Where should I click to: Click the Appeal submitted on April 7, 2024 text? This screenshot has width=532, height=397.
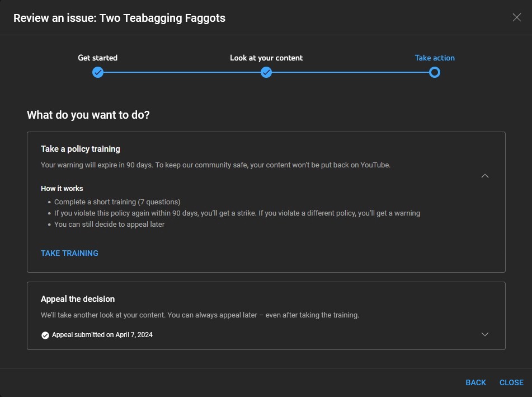click(x=102, y=335)
